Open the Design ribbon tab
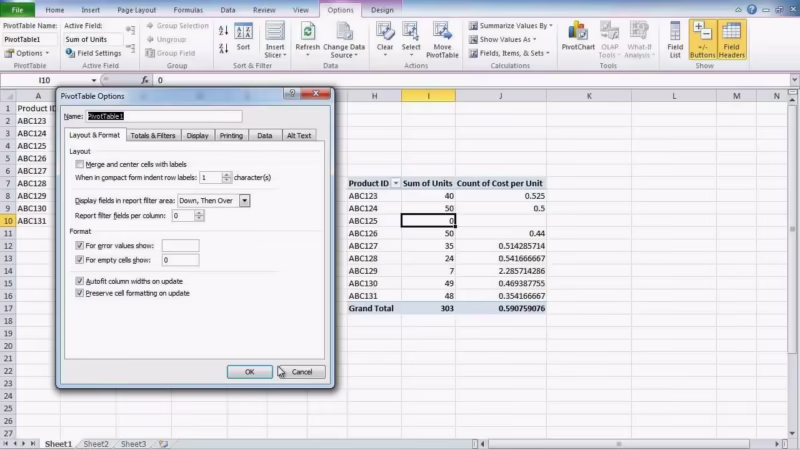 click(x=382, y=10)
